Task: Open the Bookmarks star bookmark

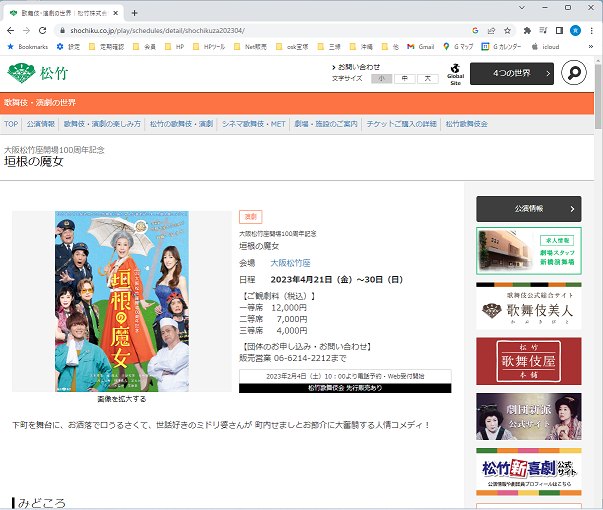Action: click(x=28, y=47)
